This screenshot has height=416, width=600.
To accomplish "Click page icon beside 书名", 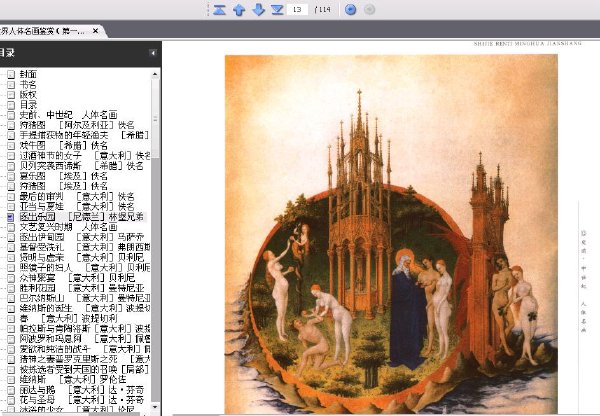I will [11, 84].
